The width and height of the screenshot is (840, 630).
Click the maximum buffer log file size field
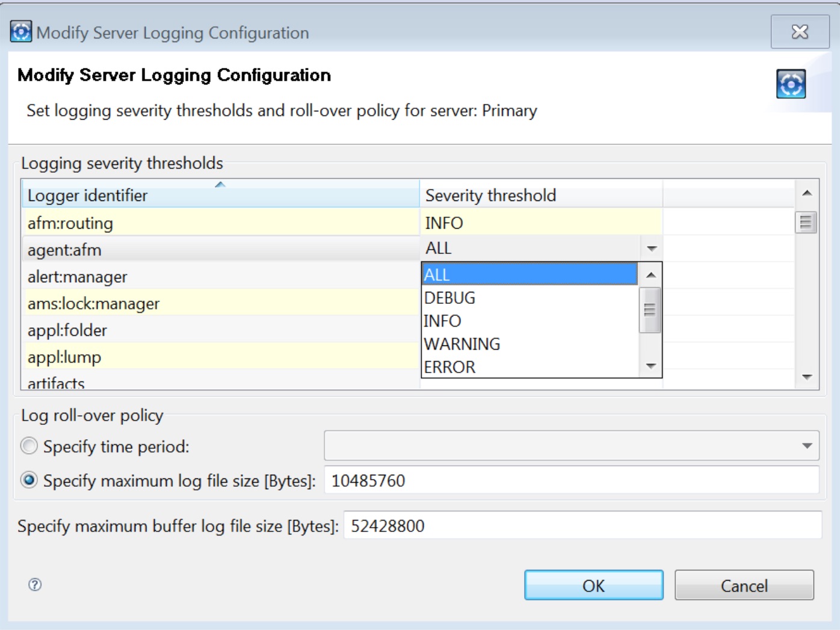coord(582,526)
